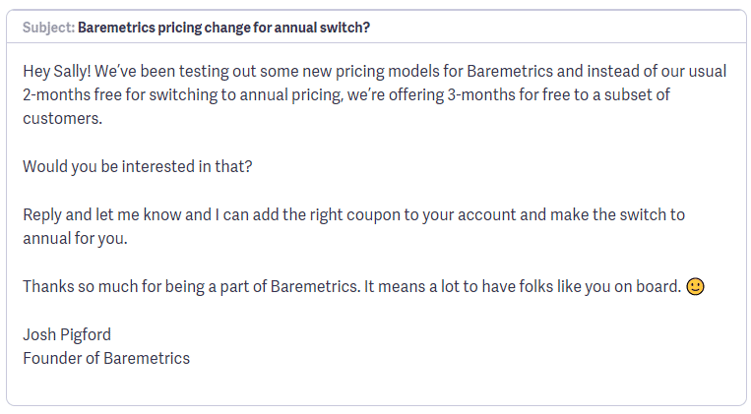Click the word 'customers.' in first paragraph
The height and width of the screenshot is (414, 751).
pos(62,118)
